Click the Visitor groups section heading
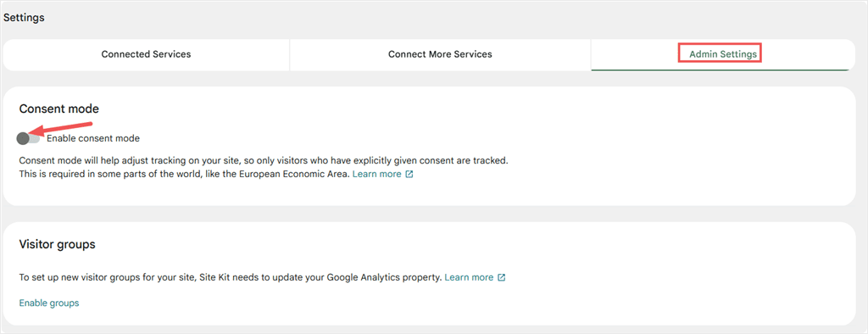 click(x=57, y=244)
